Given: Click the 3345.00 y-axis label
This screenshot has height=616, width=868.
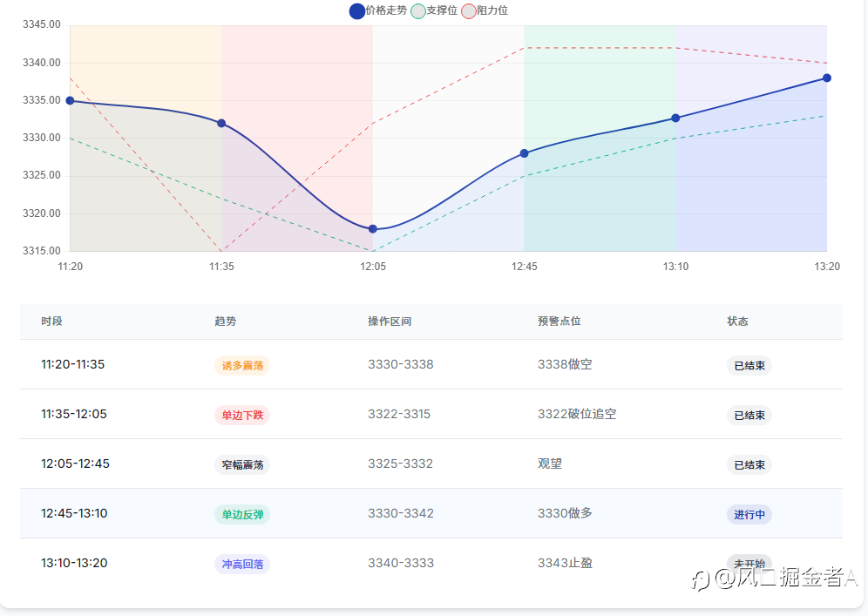Looking at the screenshot, I should (42, 24).
